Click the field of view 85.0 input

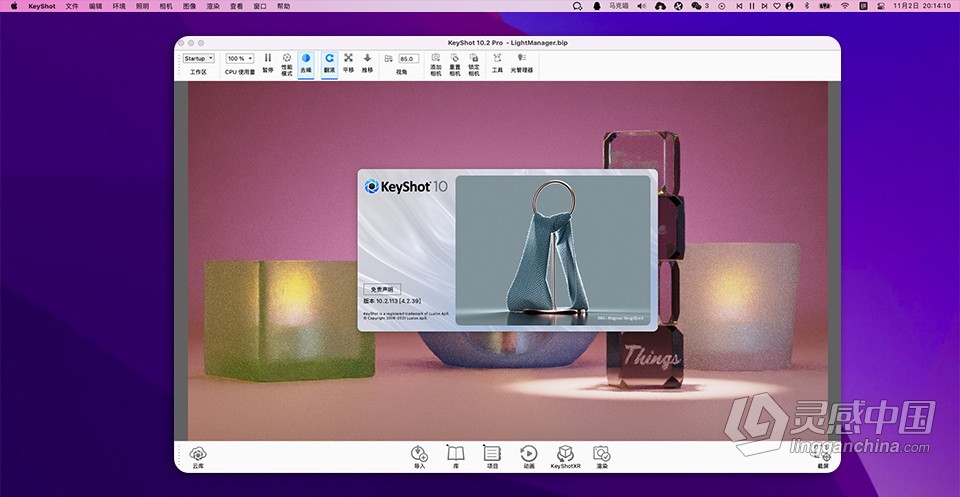[408, 59]
